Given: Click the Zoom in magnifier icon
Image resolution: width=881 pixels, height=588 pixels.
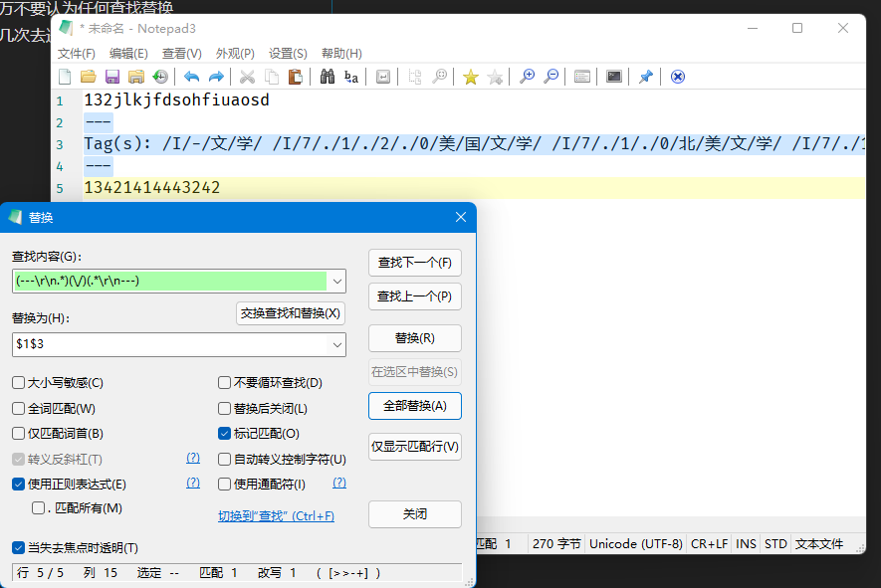Looking at the screenshot, I should (x=527, y=77).
